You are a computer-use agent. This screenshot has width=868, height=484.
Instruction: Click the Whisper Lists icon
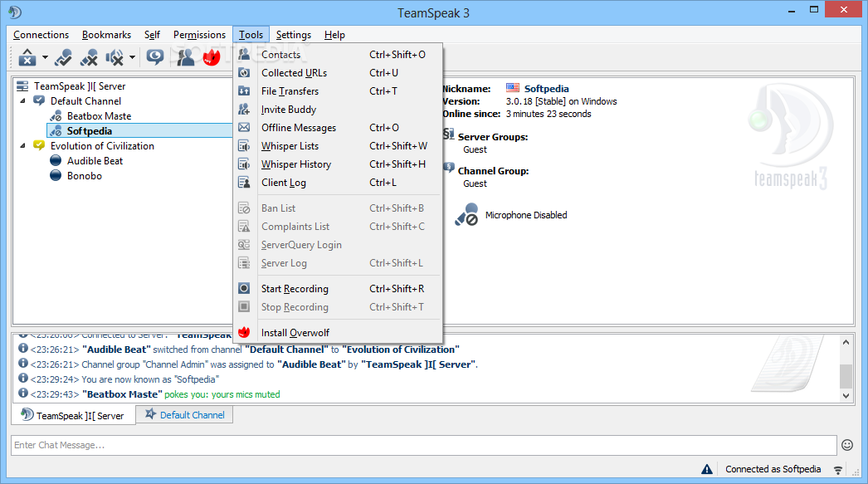pos(244,145)
